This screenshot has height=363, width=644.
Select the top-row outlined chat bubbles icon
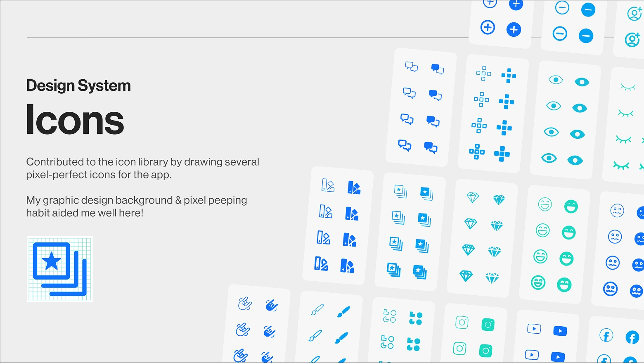pos(412,67)
